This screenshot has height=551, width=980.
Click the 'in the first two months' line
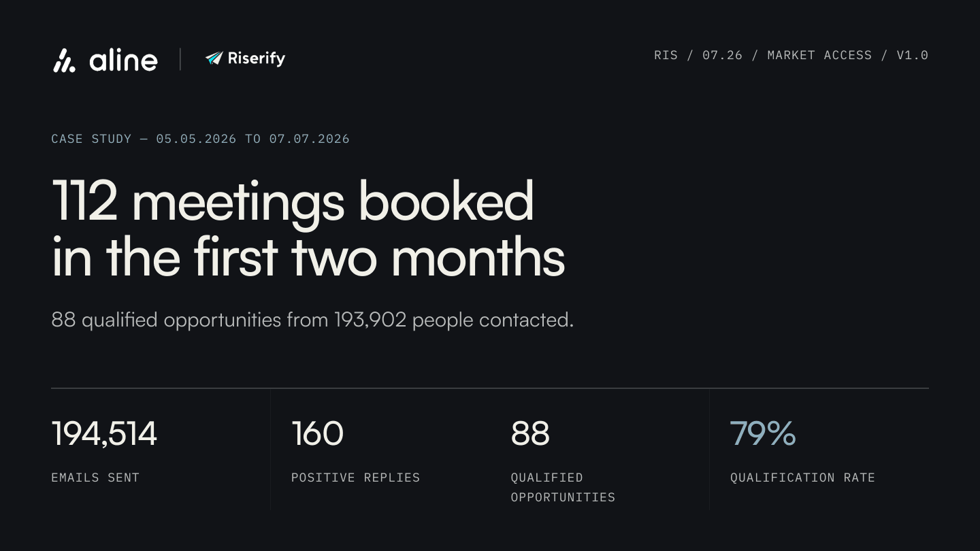(x=308, y=258)
